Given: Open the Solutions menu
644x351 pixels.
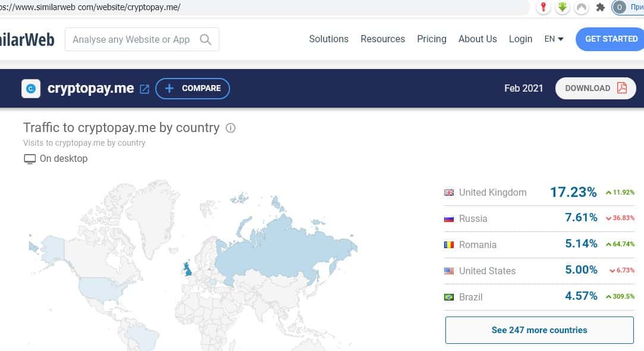Looking at the screenshot, I should [329, 39].
